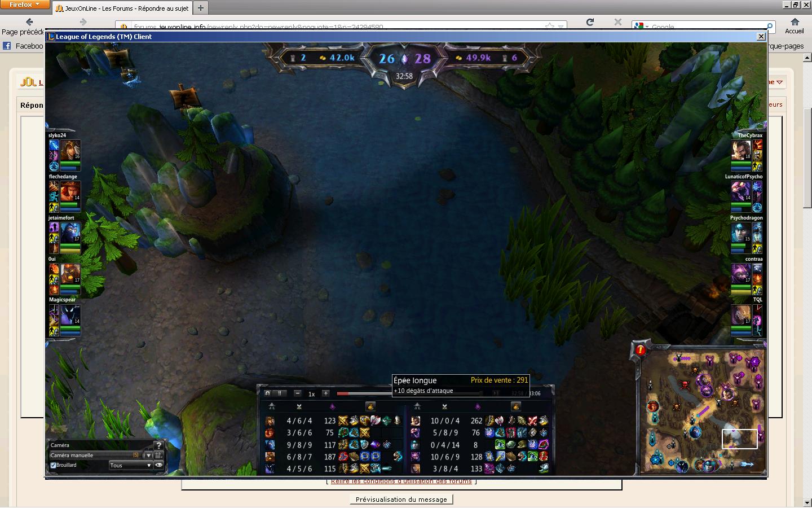
Task: Select Magicspear champion portrait
Action: [x=70, y=314]
